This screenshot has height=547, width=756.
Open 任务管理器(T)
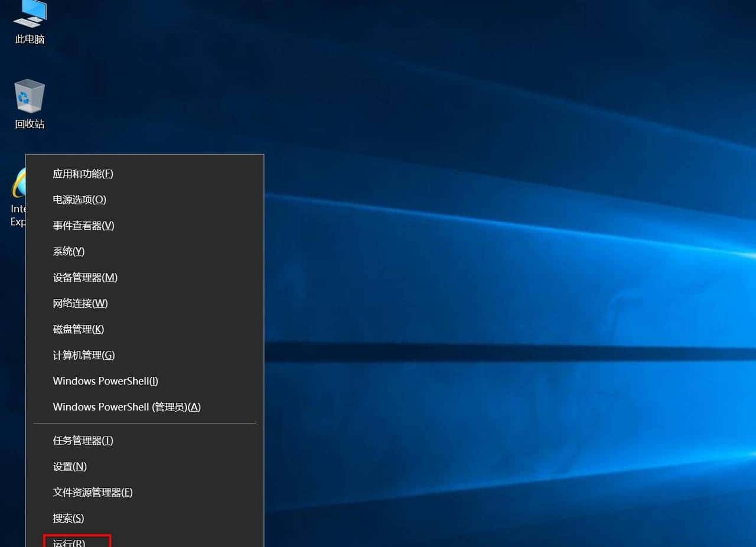83,440
